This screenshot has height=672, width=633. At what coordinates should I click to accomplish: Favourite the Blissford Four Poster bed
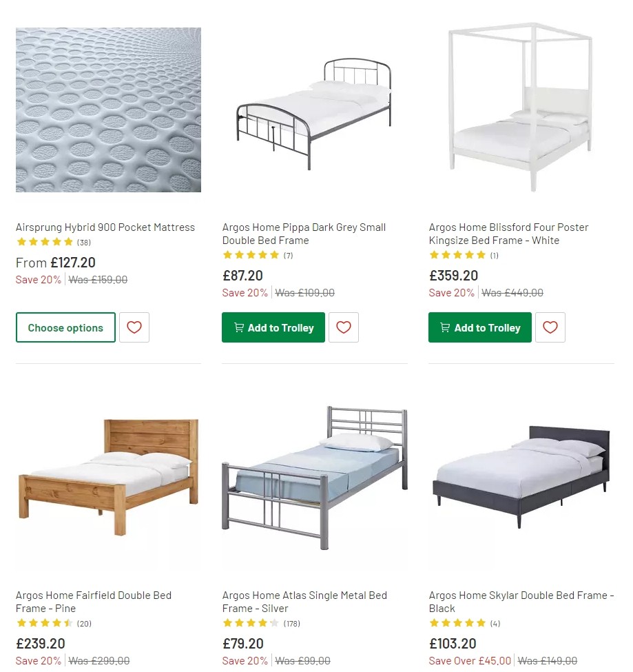coord(550,327)
